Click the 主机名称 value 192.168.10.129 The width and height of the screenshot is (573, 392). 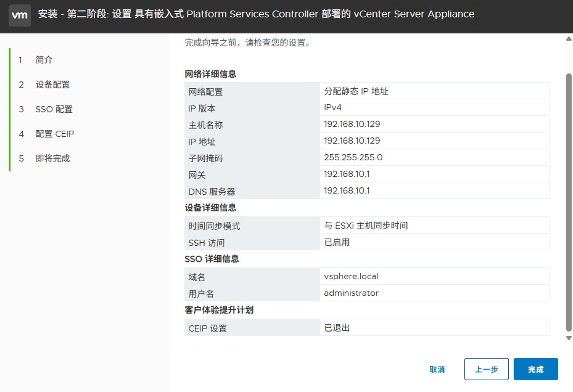(x=352, y=124)
